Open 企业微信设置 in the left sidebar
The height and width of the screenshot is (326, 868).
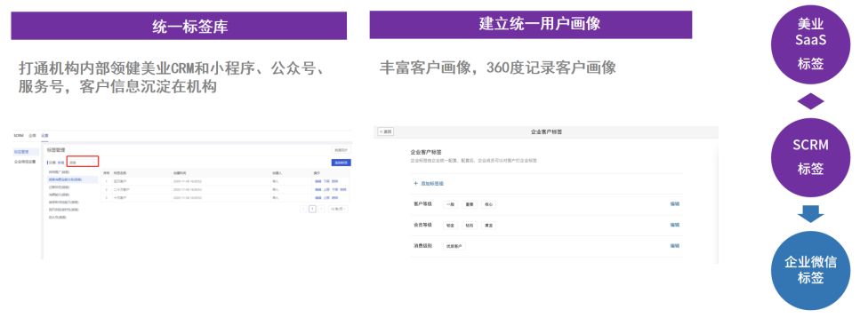click(25, 162)
